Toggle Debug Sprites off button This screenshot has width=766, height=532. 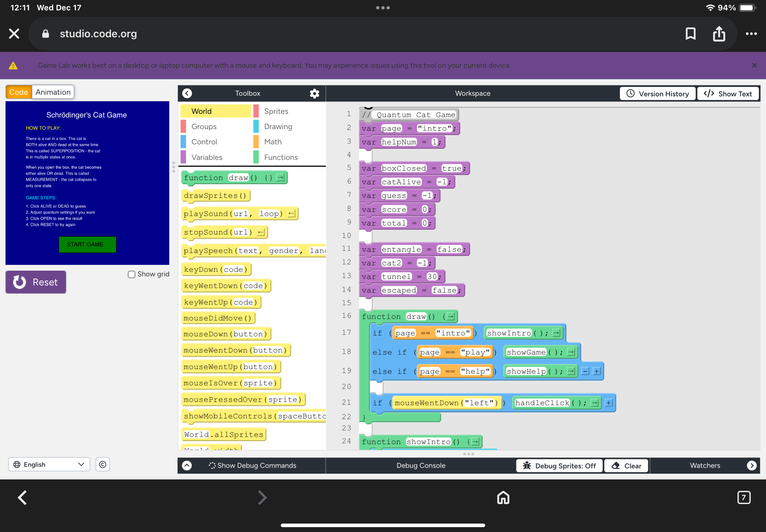pos(559,466)
